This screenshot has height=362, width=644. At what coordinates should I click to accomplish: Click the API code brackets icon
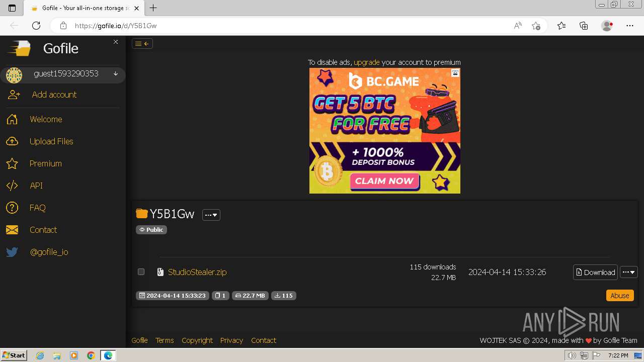[12, 186]
